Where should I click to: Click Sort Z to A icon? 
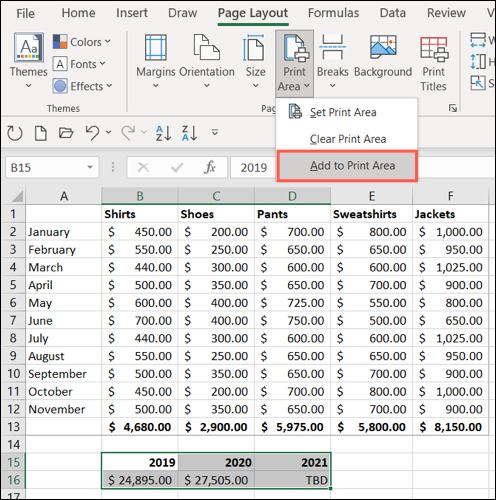click(189, 133)
